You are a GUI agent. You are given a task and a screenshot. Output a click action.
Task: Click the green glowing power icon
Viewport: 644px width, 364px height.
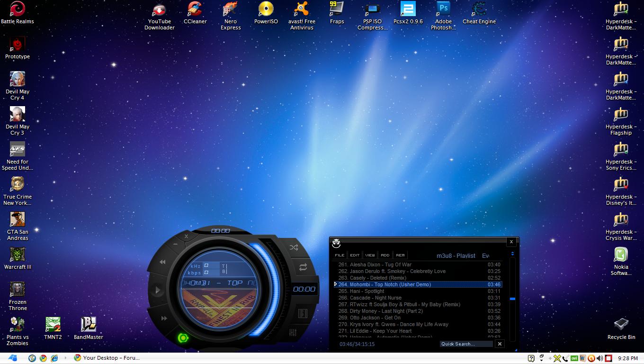click(x=183, y=338)
